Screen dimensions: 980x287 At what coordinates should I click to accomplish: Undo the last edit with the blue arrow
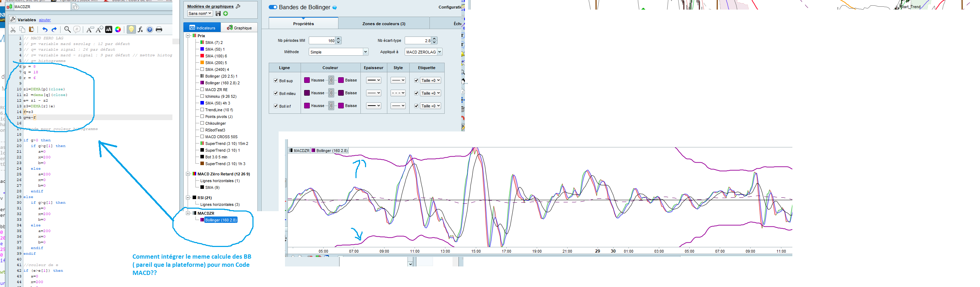pos(45,30)
